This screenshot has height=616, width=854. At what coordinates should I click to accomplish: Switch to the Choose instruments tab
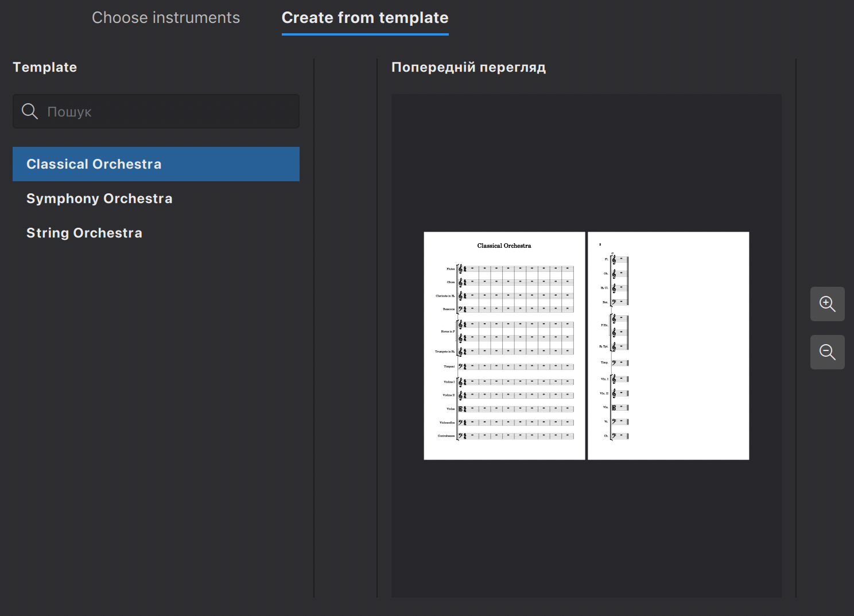[166, 17]
